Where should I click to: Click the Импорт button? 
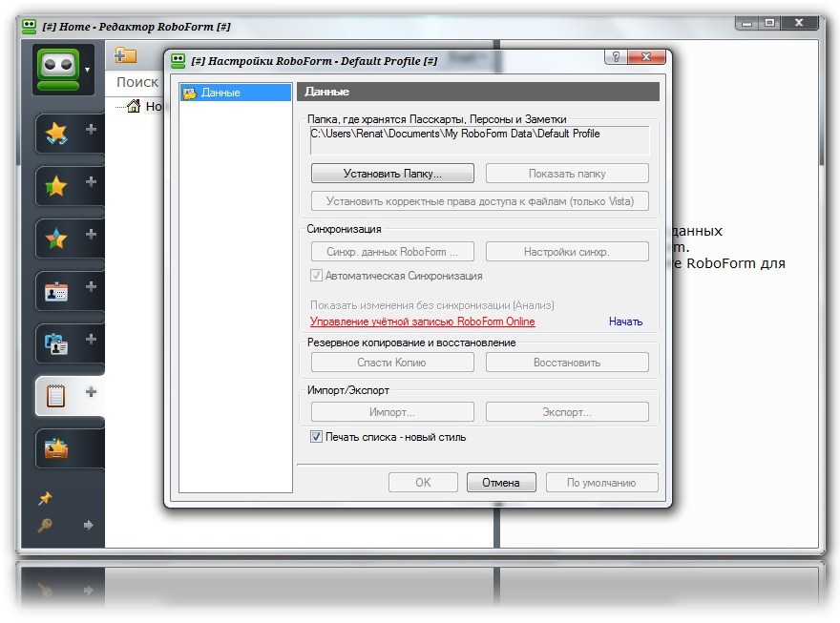tap(392, 412)
